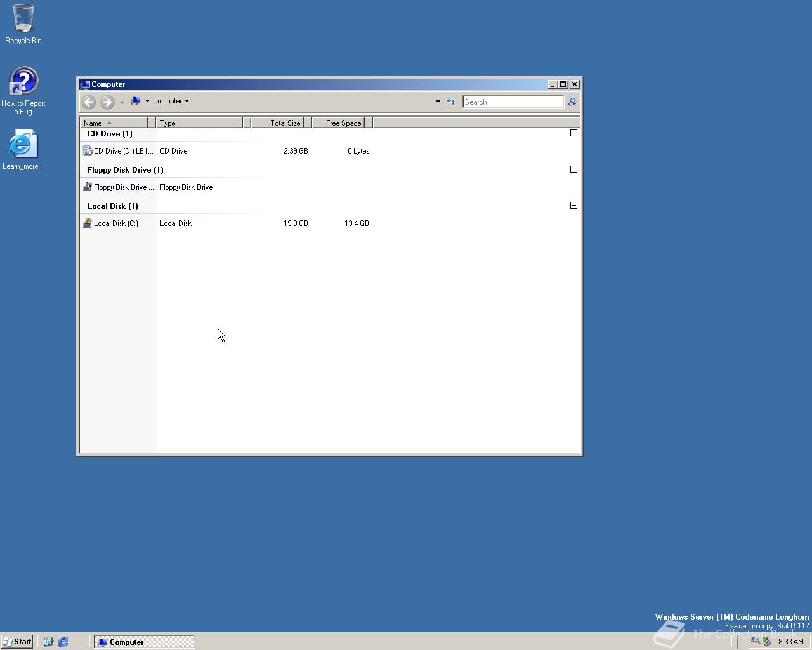Screen dimensions: 812x650
Task: Click the computer icon in address bar
Action: (136, 101)
